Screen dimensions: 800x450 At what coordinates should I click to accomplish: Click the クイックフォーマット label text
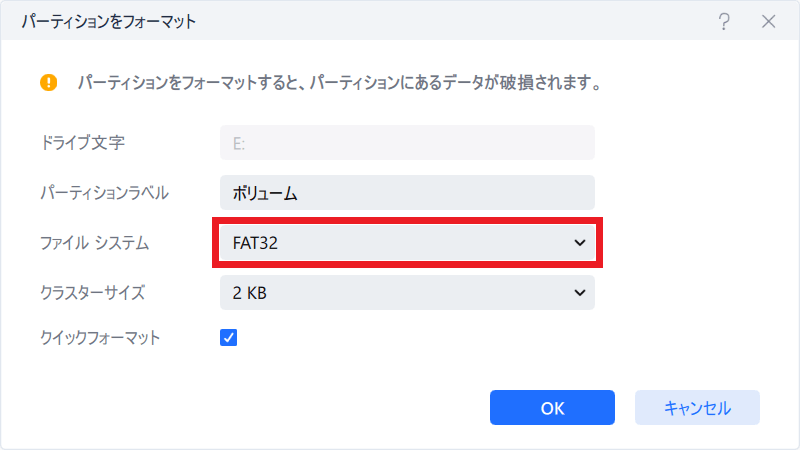pyautogui.click(x=99, y=338)
